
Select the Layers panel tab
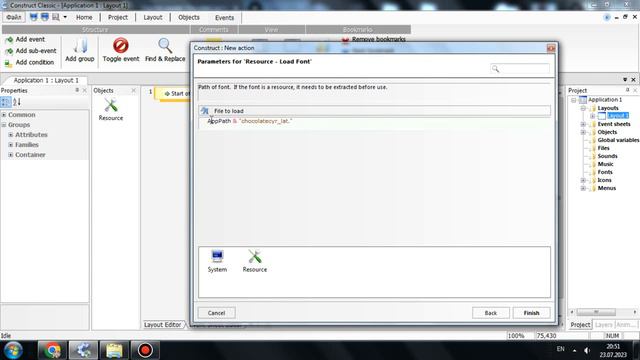603,325
